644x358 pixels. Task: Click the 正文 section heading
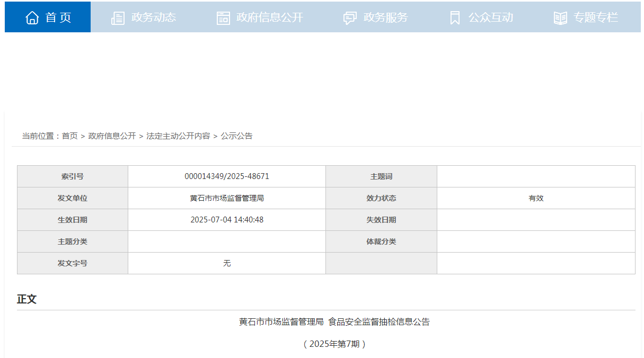click(x=27, y=299)
